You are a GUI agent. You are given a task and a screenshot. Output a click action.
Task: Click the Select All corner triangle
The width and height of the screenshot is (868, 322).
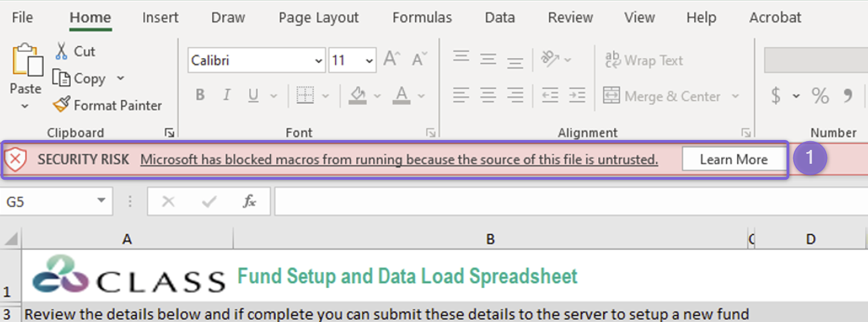click(x=12, y=238)
